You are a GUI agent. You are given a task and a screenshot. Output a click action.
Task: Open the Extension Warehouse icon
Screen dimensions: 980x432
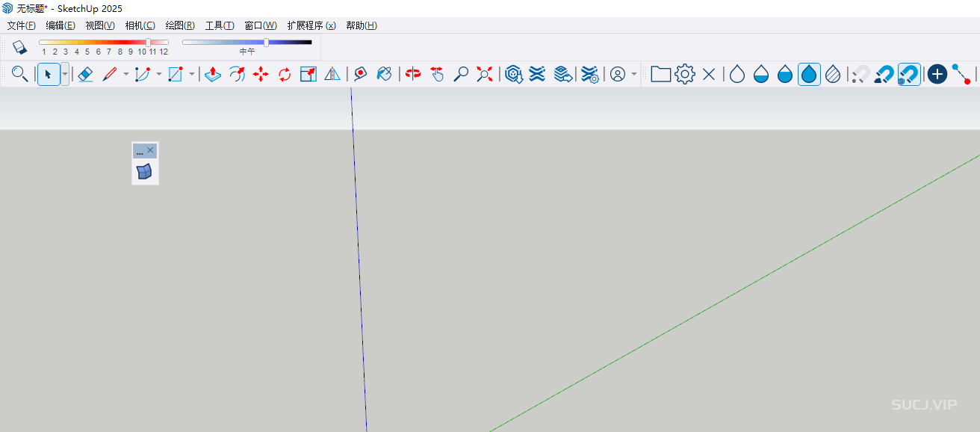(537, 74)
